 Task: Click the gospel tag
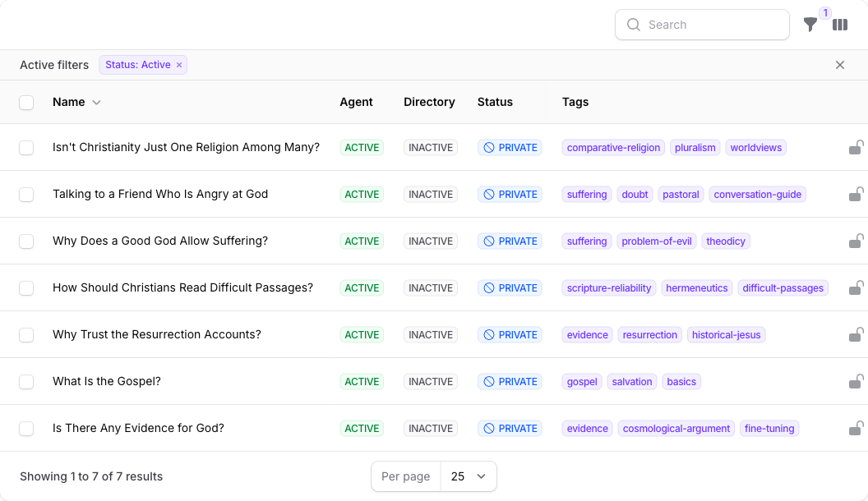582,382
